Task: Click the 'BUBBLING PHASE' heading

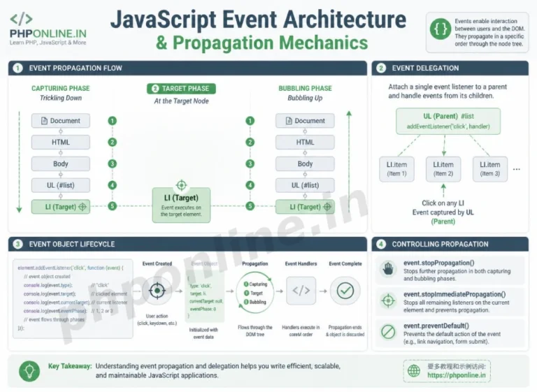Action: (x=305, y=88)
